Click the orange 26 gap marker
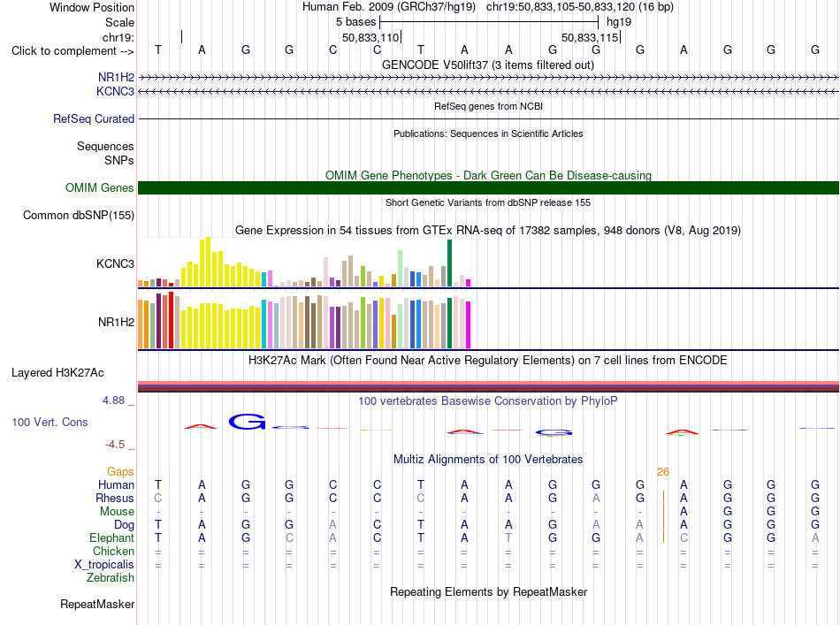 (662, 471)
